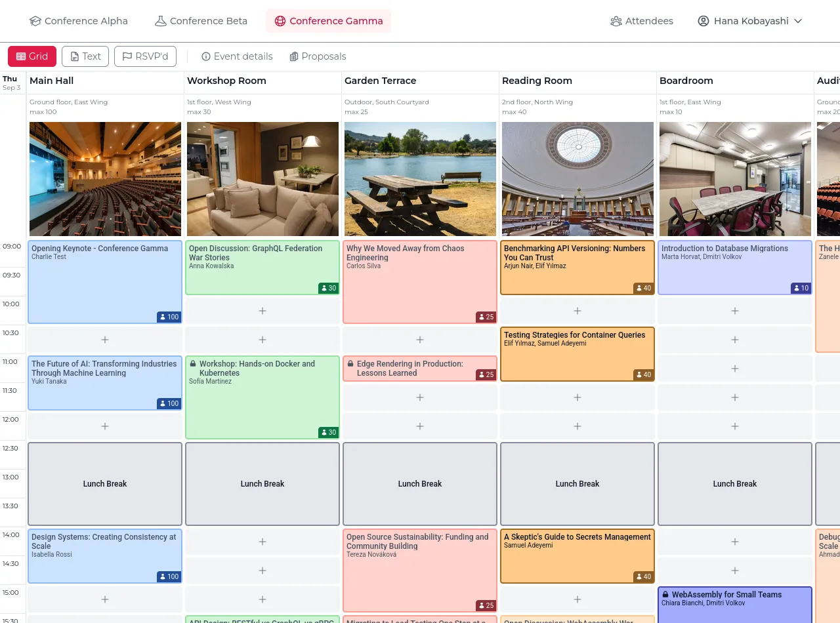840x623 pixels.
Task: Open Open Source Sustainability session
Action: pyautogui.click(x=420, y=571)
